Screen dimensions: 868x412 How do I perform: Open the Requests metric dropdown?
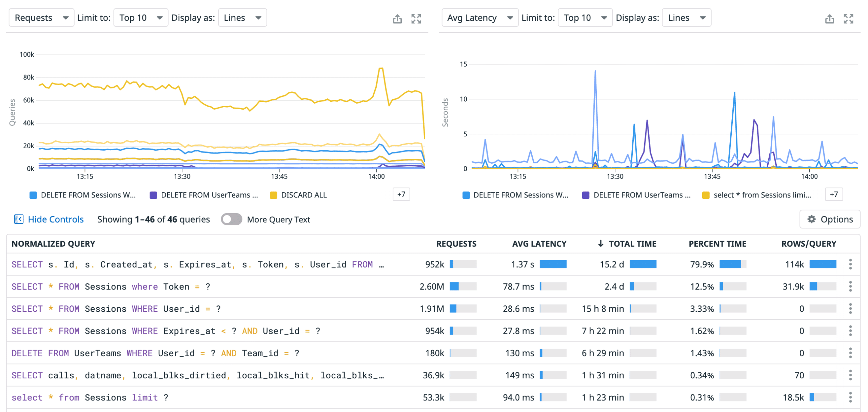[x=41, y=18]
